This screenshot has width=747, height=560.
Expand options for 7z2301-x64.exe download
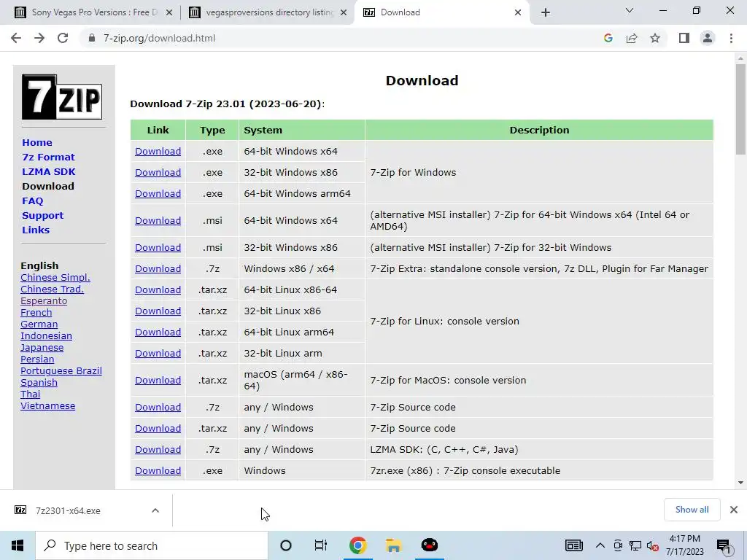[155, 510]
